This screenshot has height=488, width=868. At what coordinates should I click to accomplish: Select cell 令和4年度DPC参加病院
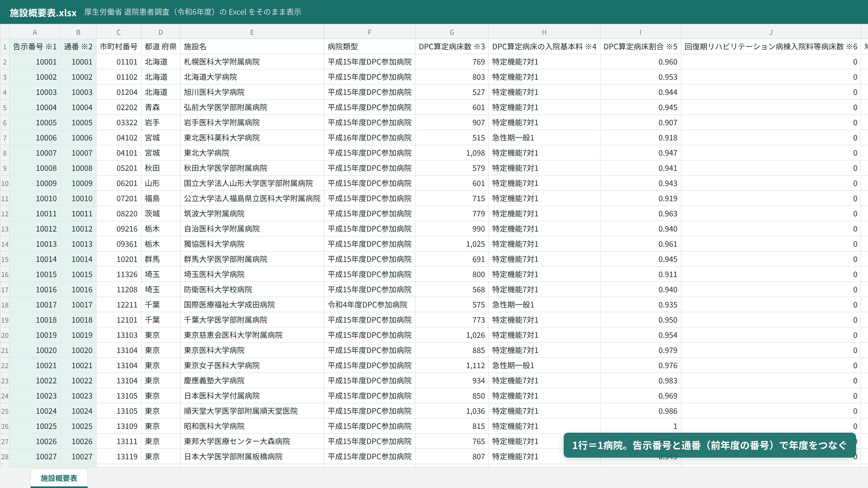coord(370,305)
